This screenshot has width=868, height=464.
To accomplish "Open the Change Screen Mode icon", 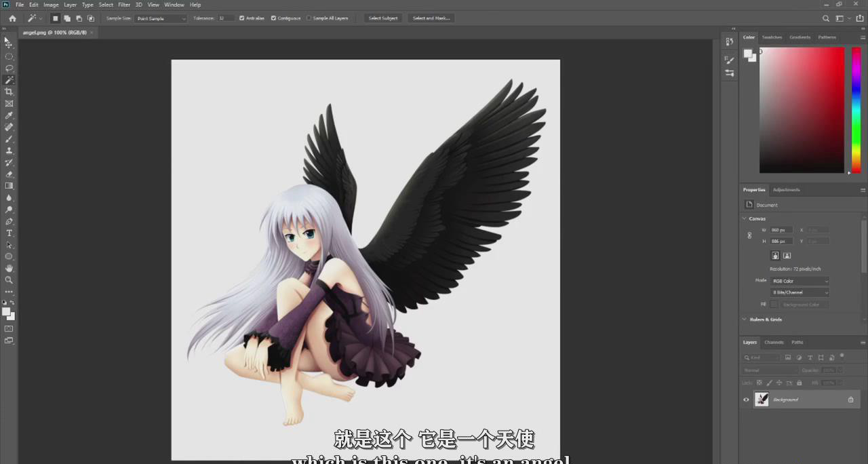I will [x=9, y=341].
